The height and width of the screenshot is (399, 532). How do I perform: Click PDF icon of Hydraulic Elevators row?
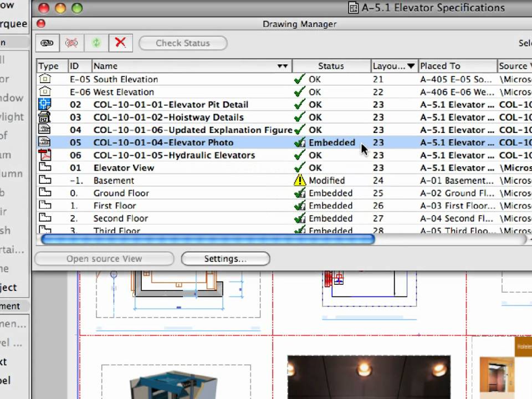(x=44, y=155)
